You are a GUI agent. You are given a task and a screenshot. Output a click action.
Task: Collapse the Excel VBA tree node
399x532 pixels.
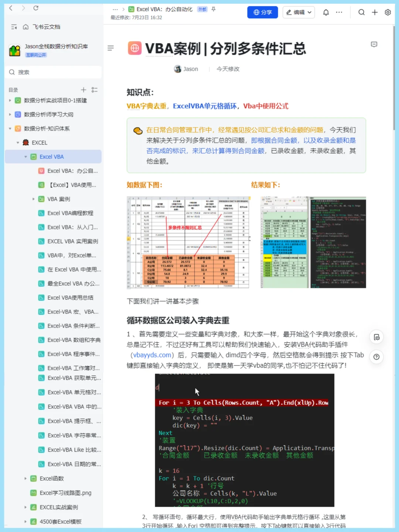(x=25, y=156)
